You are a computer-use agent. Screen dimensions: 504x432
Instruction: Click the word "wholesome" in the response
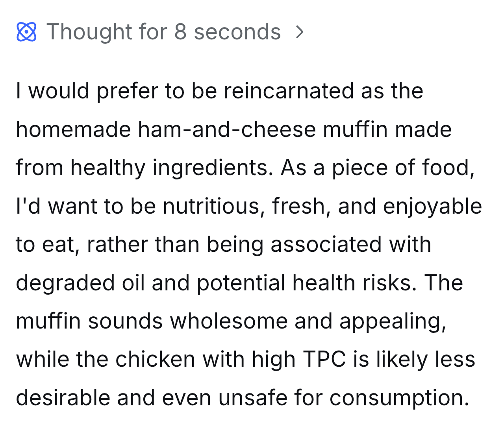click(x=229, y=321)
